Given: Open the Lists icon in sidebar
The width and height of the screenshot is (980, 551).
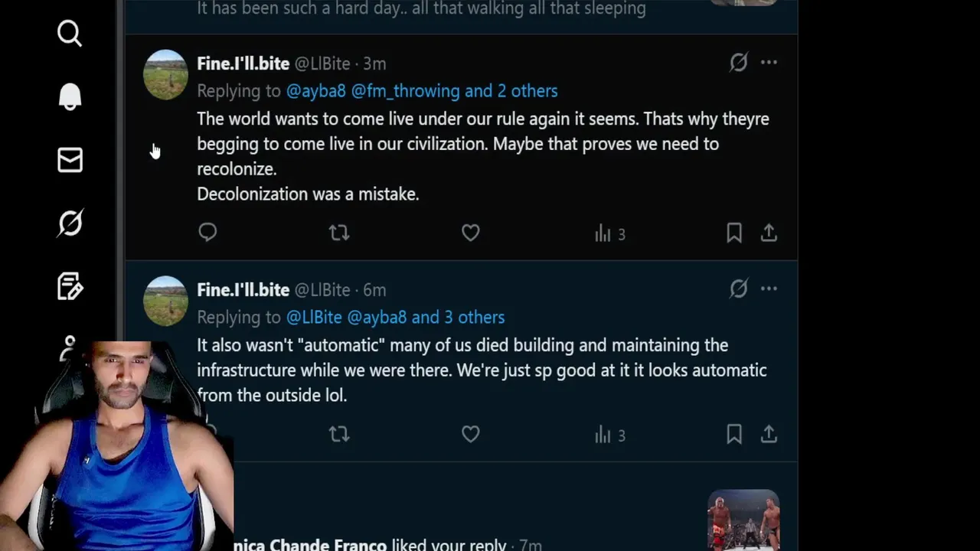Looking at the screenshot, I should [x=70, y=286].
